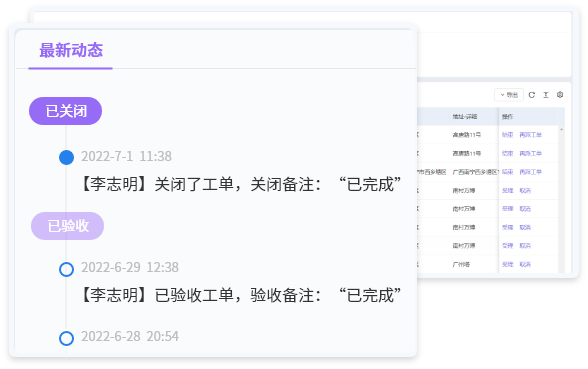Select the timeline dot at 2022-6-28 20:54
Viewport: 588px width, 369px height.
[66, 338]
